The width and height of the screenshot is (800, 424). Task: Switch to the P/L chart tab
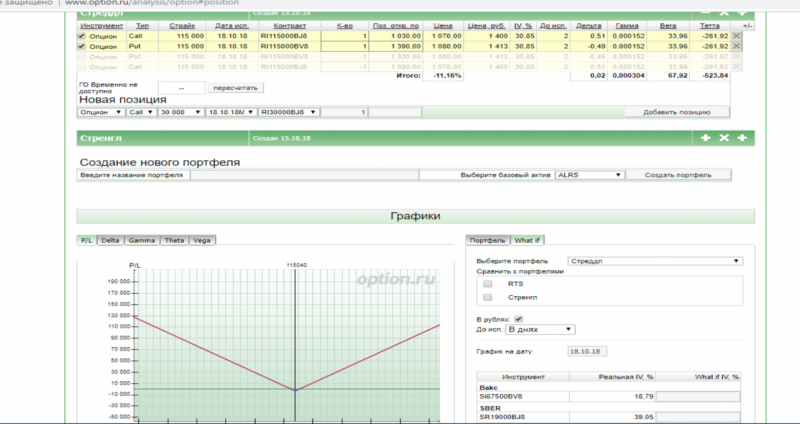click(x=87, y=240)
